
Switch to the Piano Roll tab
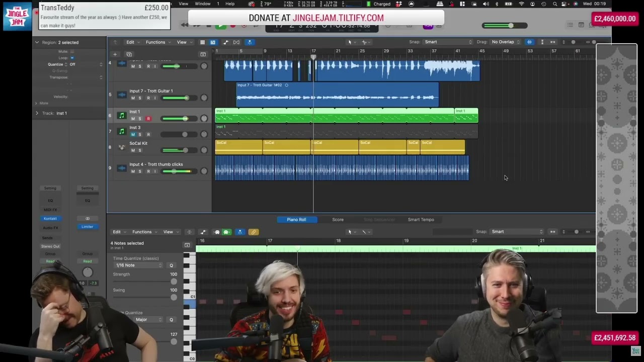296,220
